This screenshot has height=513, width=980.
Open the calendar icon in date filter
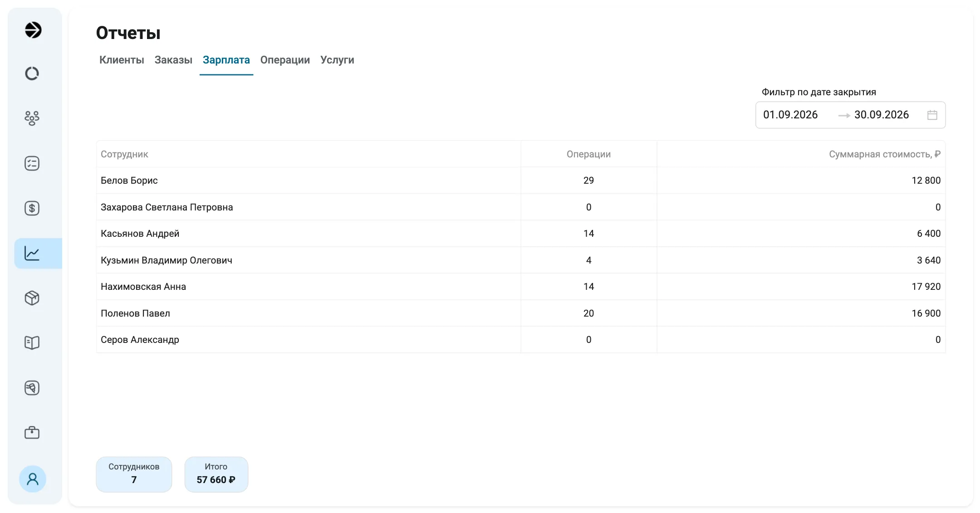point(932,115)
